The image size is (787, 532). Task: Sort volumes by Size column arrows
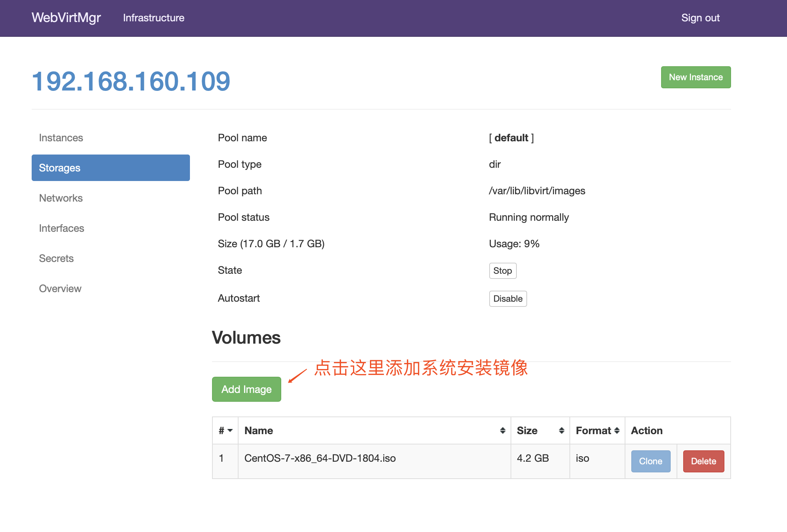(561, 430)
